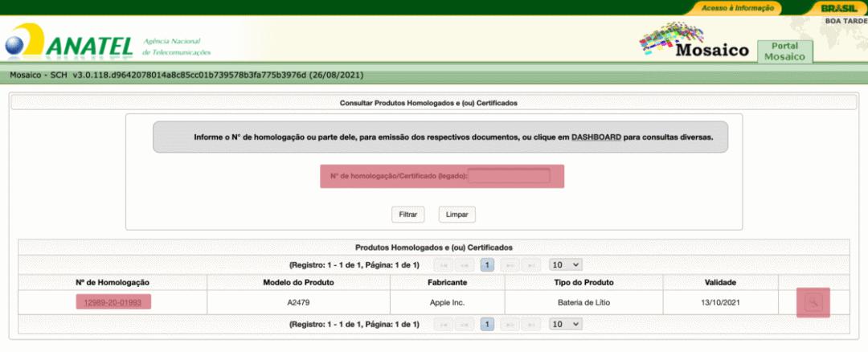Go to first page in bottom paginator
This screenshot has width=868, height=352.
click(443, 325)
